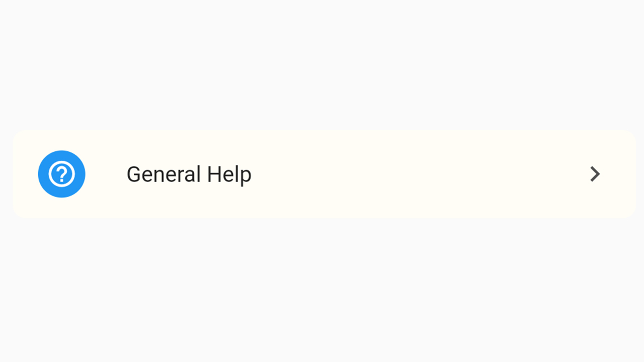Show General Help details via chevron
Screen dimensions: 644x362
pos(595,174)
